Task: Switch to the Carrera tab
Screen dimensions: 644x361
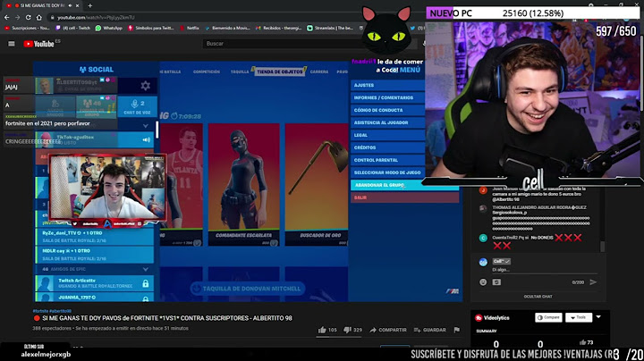Action: 319,71
